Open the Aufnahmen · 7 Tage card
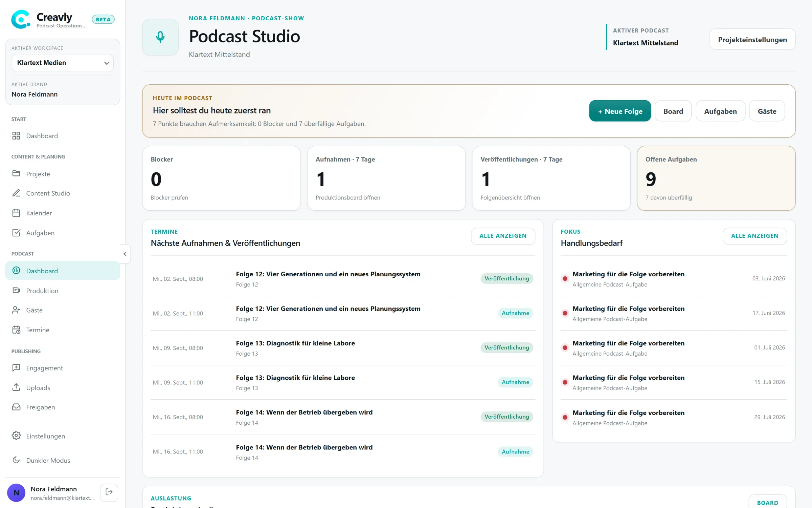This screenshot has height=508, width=812. coord(386,178)
